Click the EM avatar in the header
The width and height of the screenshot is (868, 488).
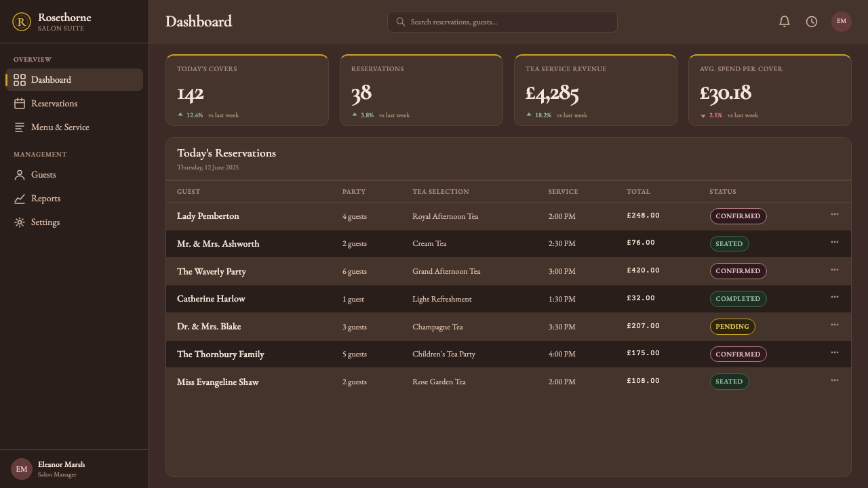pyautogui.click(x=842, y=22)
